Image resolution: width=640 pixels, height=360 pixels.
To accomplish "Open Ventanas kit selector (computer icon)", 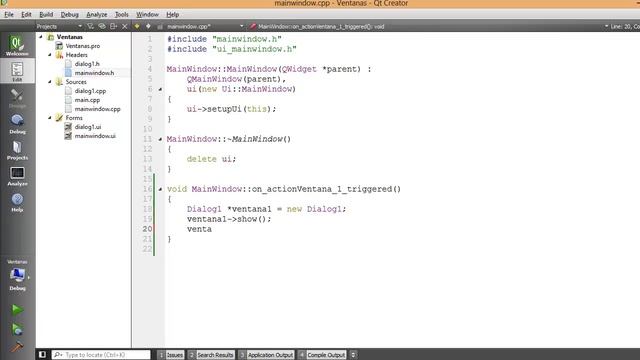I will point(17,275).
